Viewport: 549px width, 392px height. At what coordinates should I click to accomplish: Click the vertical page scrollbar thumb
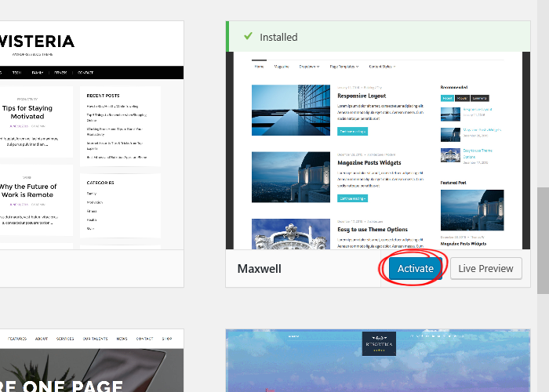[543, 241]
